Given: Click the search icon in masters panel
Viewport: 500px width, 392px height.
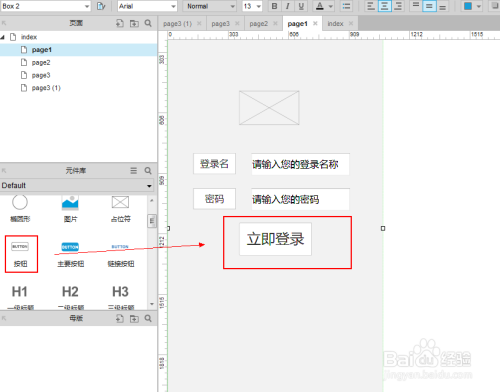Looking at the screenshot, I should 148,318.
